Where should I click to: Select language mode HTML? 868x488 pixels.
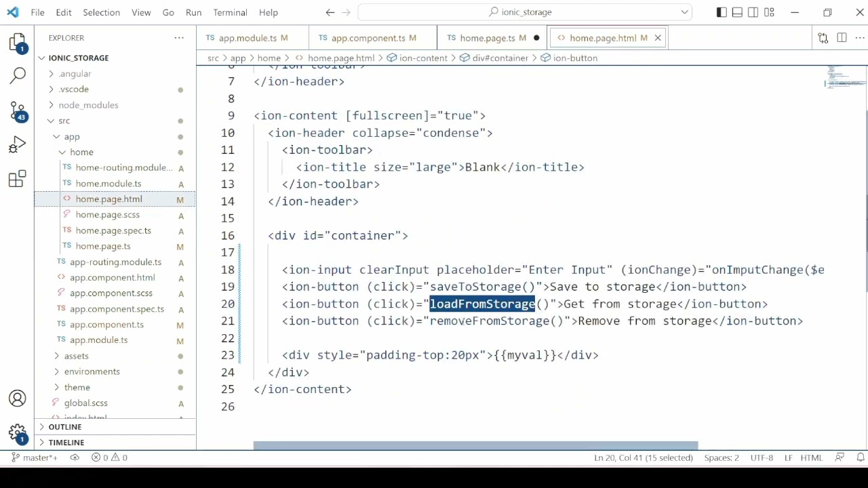click(811, 457)
